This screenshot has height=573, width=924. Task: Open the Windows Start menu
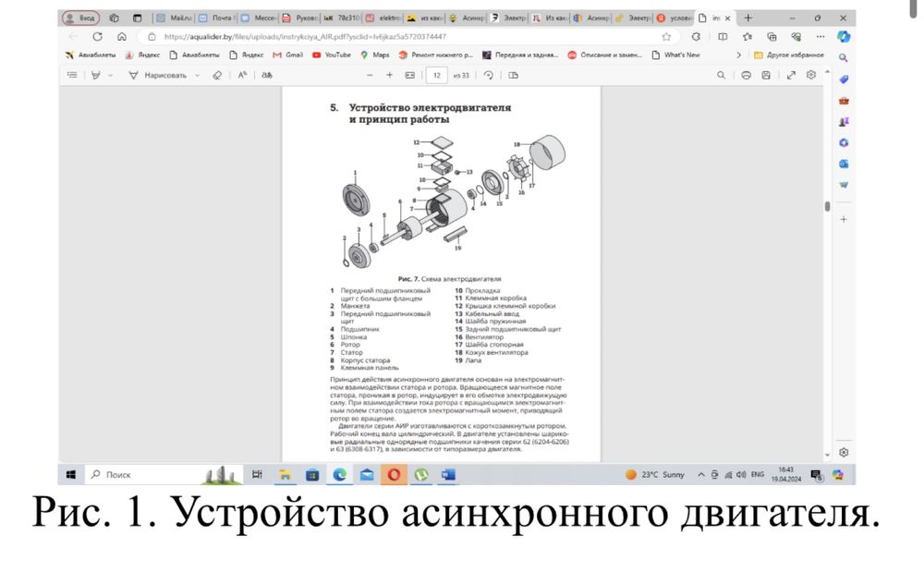pos(71,474)
